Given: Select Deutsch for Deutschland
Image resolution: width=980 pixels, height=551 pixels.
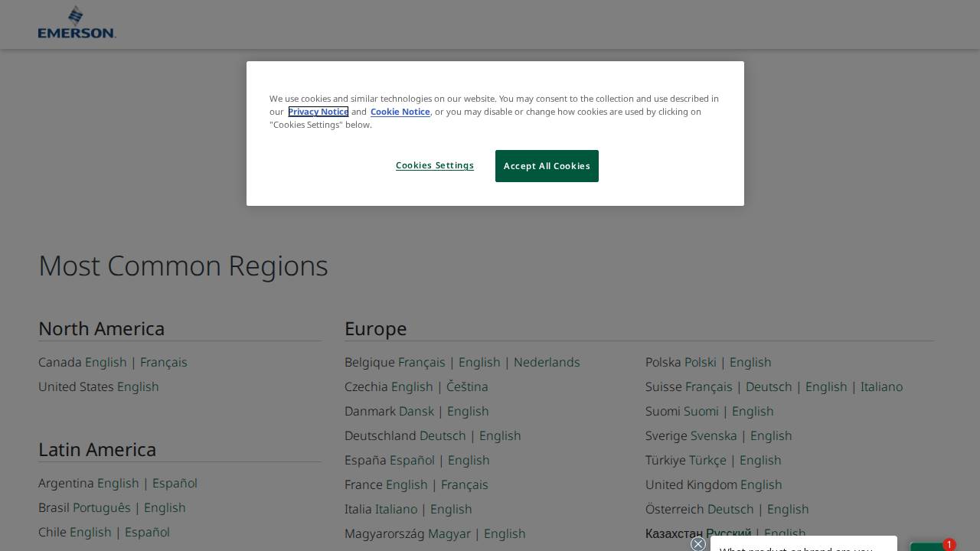Looking at the screenshot, I should pos(443,435).
